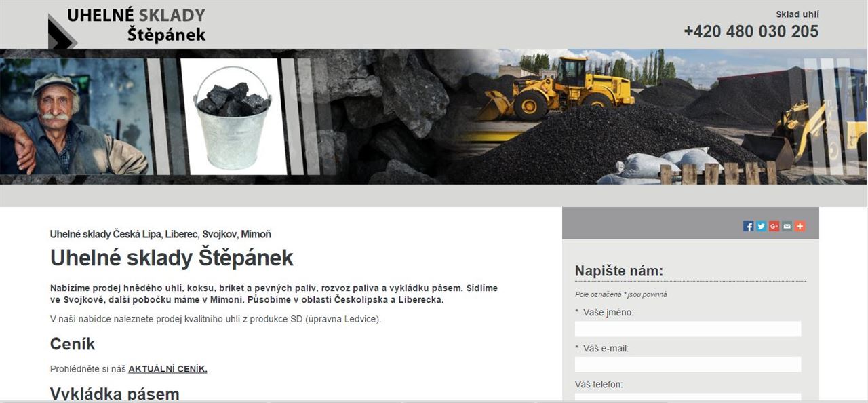This screenshot has height=403, width=868.
Task: Click the Uhelné sklady Štěpánek logo
Action: tap(127, 26)
